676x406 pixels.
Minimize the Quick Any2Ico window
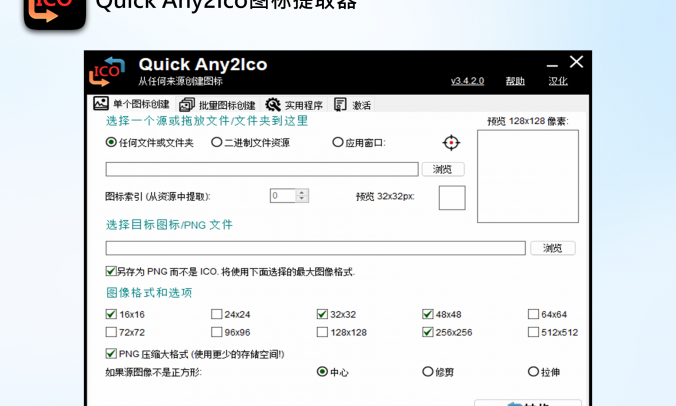(x=552, y=66)
